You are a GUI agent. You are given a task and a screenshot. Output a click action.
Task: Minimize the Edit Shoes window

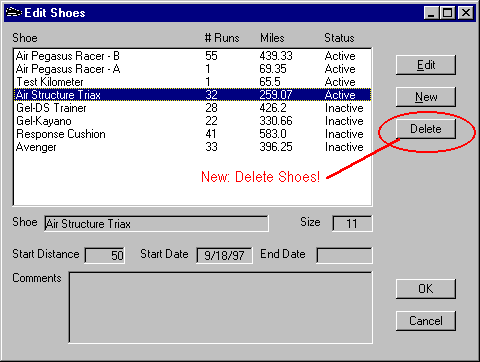431,13
